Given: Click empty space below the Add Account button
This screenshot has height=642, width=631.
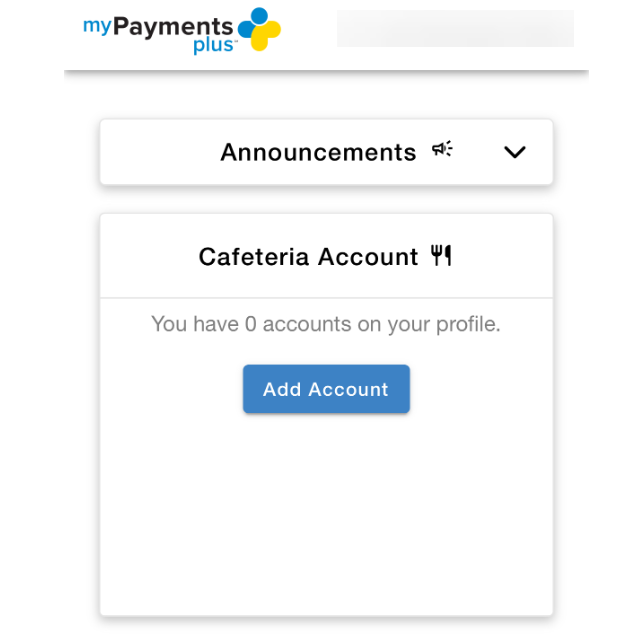Looking at the screenshot, I should 326,510.
